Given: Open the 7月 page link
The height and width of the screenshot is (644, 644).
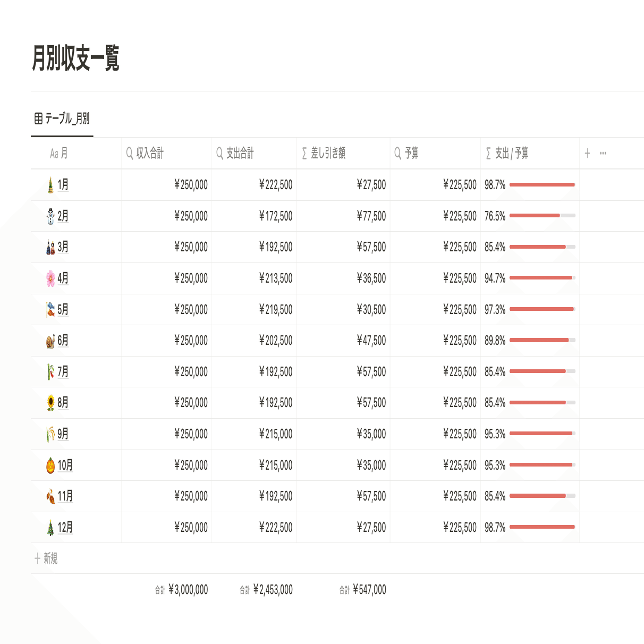Looking at the screenshot, I should coord(63,372).
